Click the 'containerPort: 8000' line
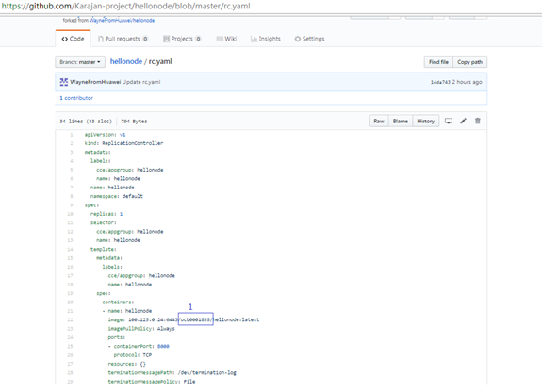542x392 pixels. tap(139, 347)
